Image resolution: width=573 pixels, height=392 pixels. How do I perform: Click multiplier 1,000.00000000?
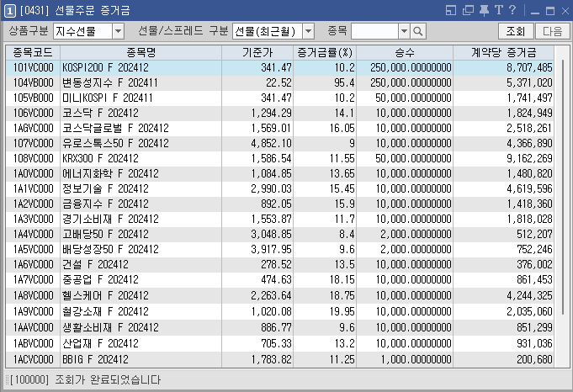coord(416,359)
